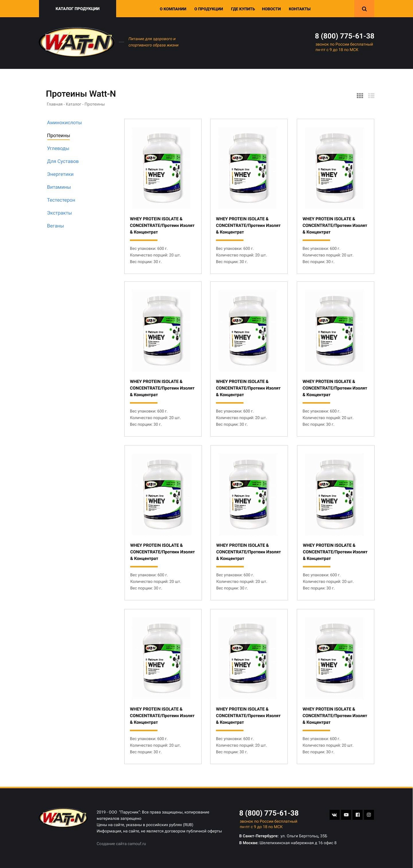Click Каталог breadcrumb link

(x=73, y=104)
